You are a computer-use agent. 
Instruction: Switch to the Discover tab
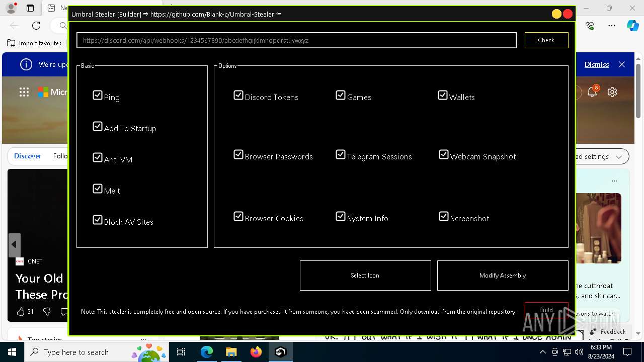[x=28, y=156]
